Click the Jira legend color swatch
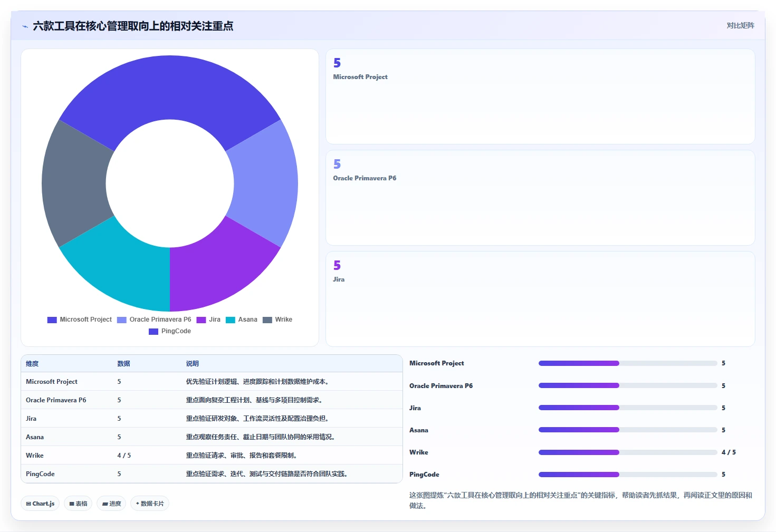Screen dimensions: 776x532 (201, 320)
